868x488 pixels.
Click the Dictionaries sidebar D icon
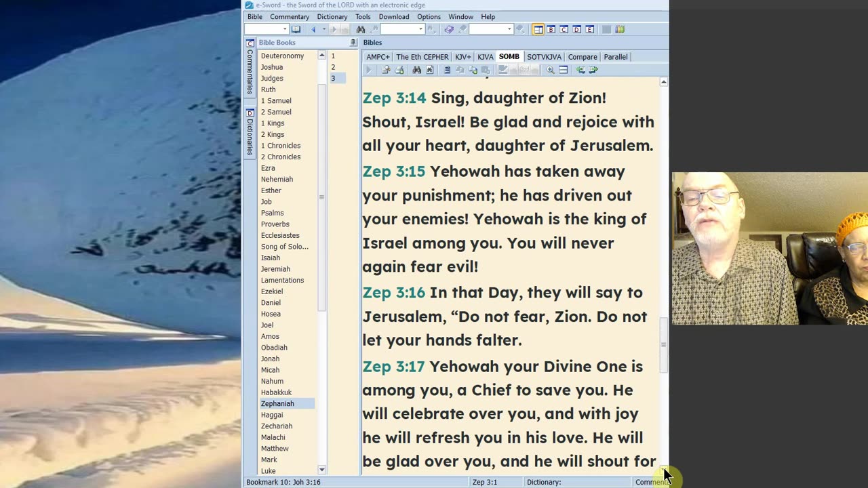pyautogui.click(x=250, y=113)
